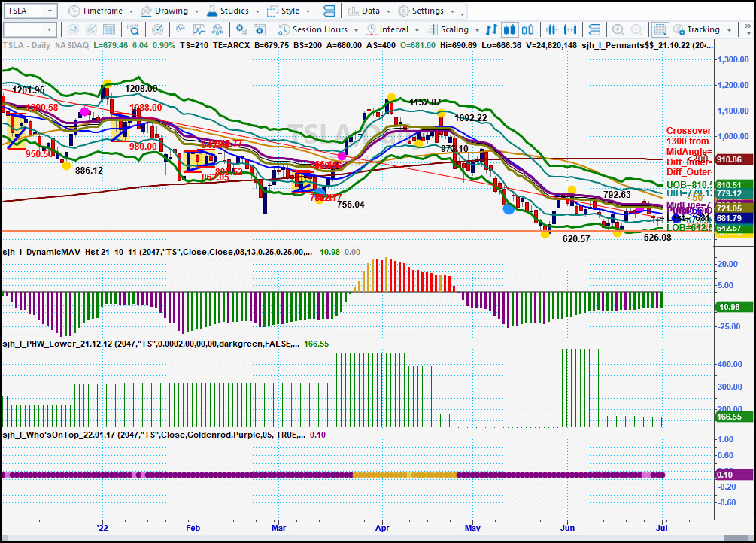This screenshot has height=543, width=756.
Task: Click the zoom in magnifier
Action: 618,30
